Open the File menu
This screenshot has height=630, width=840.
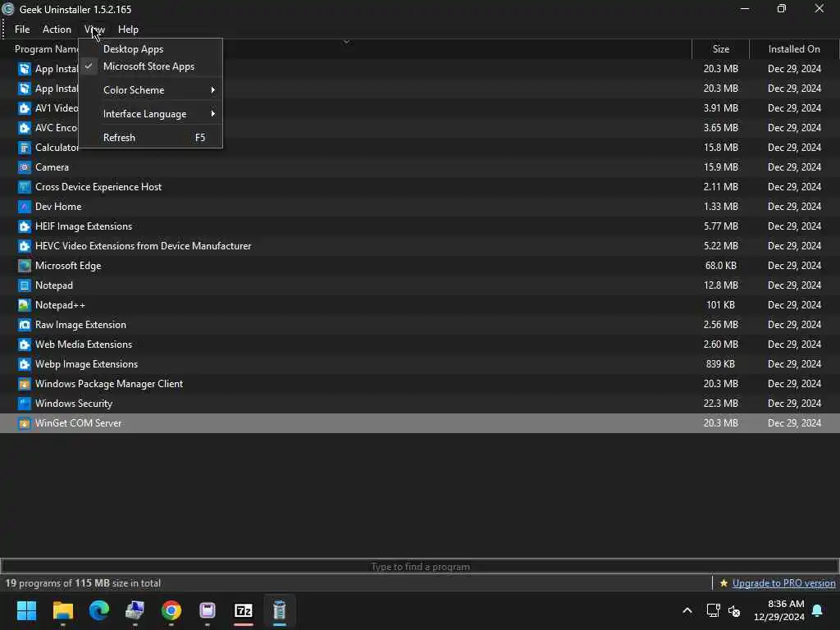[x=22, y=30]
